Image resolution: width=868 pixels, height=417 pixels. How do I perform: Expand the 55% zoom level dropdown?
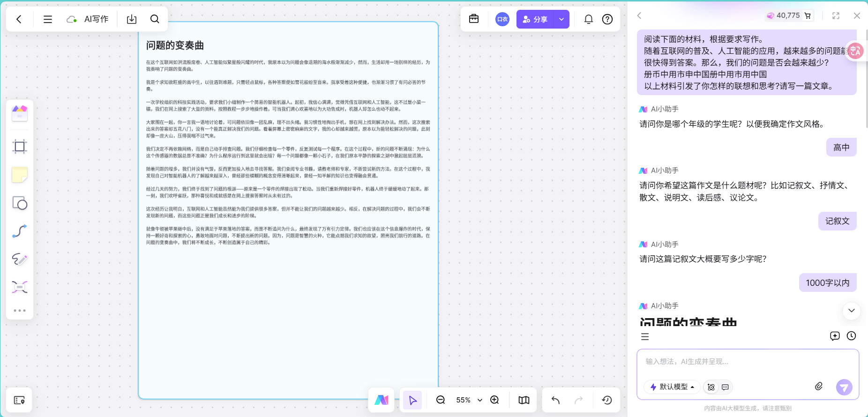click(479, 400)
